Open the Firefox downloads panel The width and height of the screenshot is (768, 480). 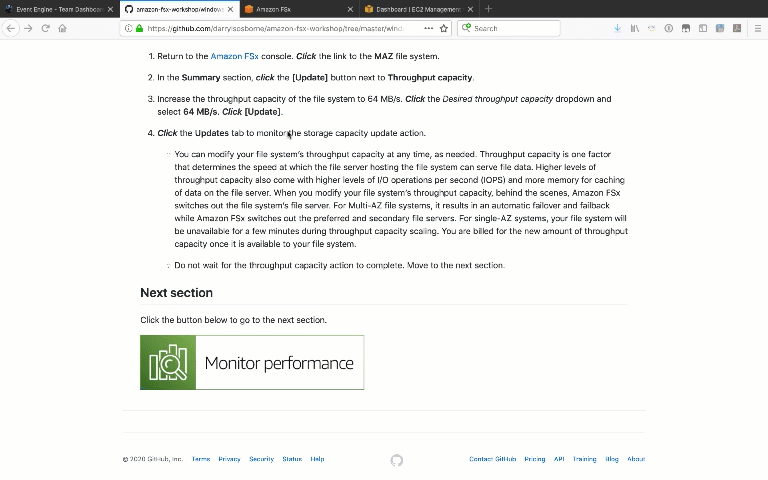618,28
